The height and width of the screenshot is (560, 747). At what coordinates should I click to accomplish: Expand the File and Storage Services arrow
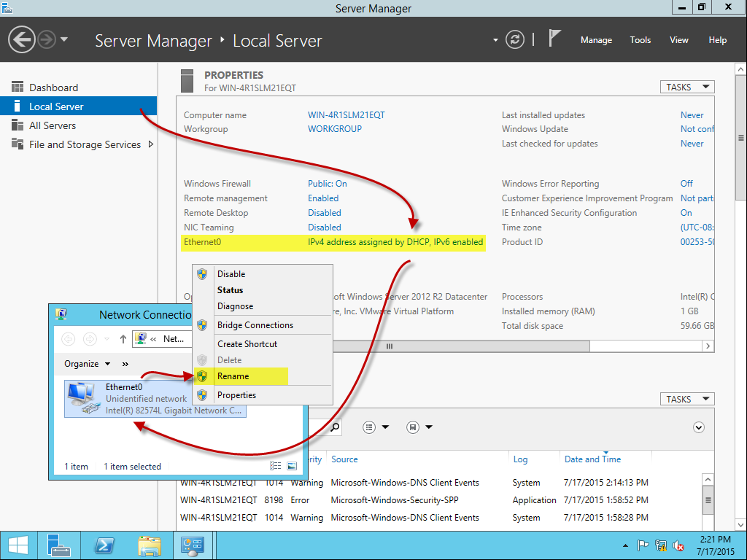point(151,144)
